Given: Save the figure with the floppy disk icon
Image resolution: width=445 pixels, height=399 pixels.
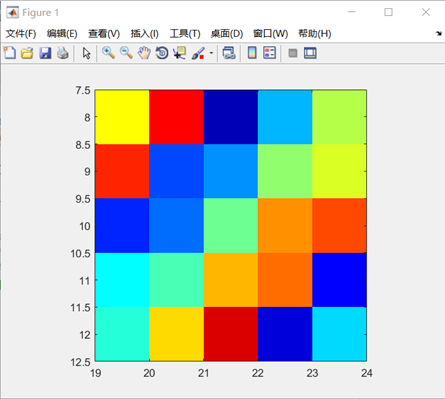Looking at the screenshot, I should coord(45,53).
